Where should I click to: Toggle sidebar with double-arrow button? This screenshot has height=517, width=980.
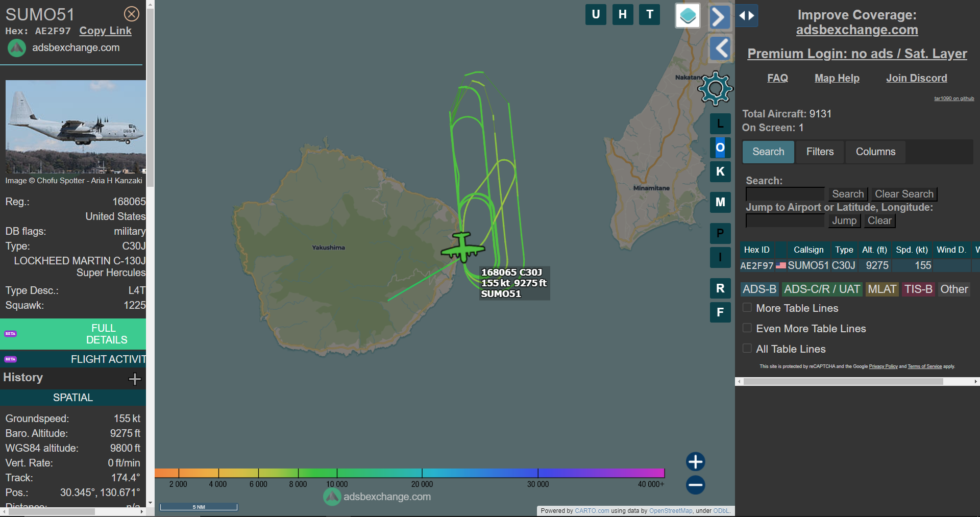point(747,16)
